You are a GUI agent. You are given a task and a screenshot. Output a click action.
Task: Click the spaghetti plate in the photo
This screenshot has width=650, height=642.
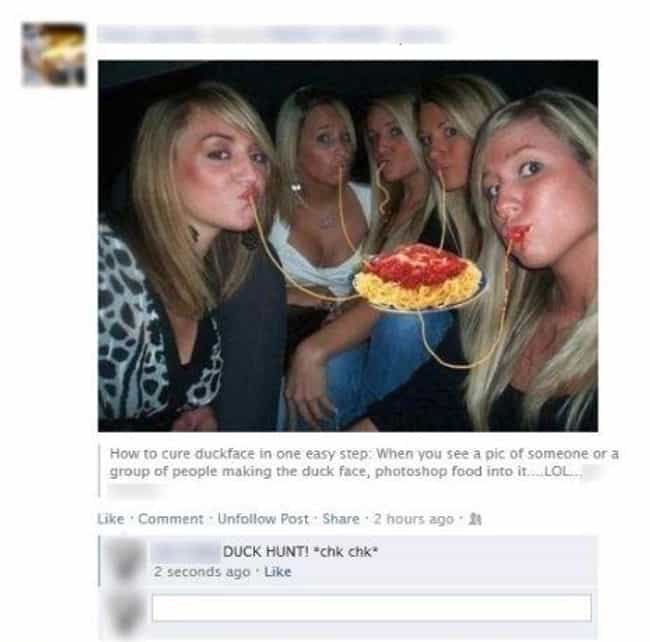coord(419,278)
